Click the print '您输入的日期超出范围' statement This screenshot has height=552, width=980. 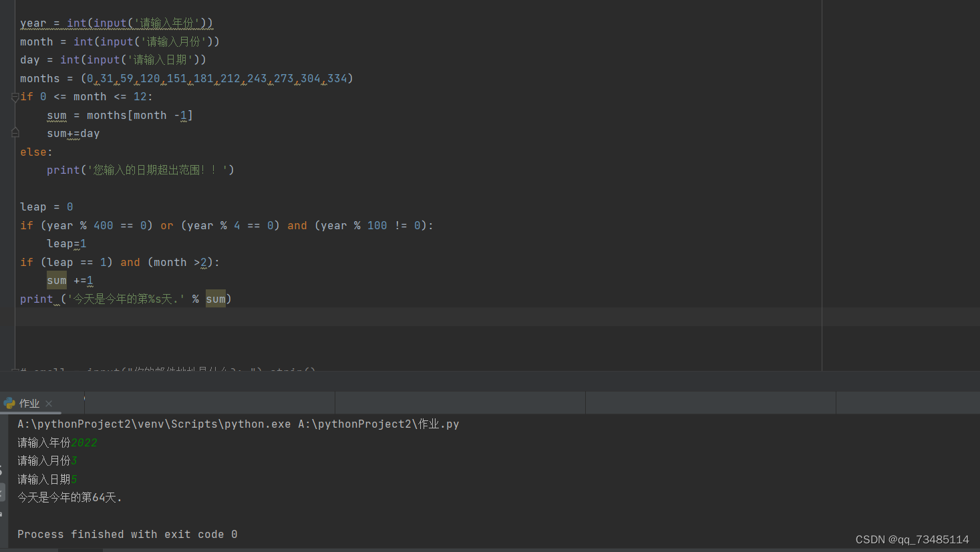coord(140,170)
